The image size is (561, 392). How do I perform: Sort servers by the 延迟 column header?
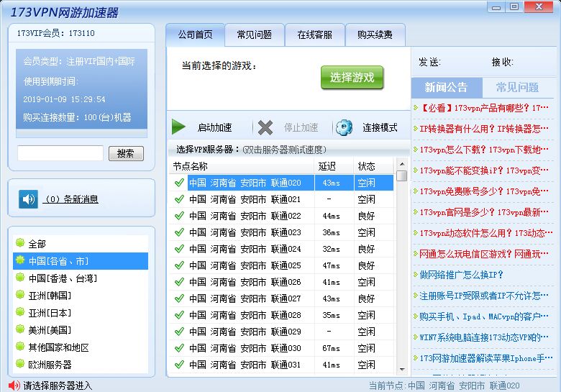(x=327, y=166)
